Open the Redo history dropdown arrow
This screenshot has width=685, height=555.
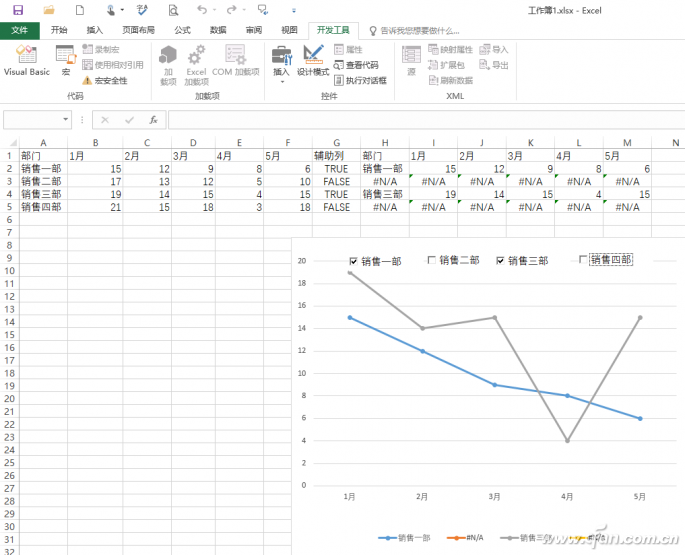tap(244, 10)
